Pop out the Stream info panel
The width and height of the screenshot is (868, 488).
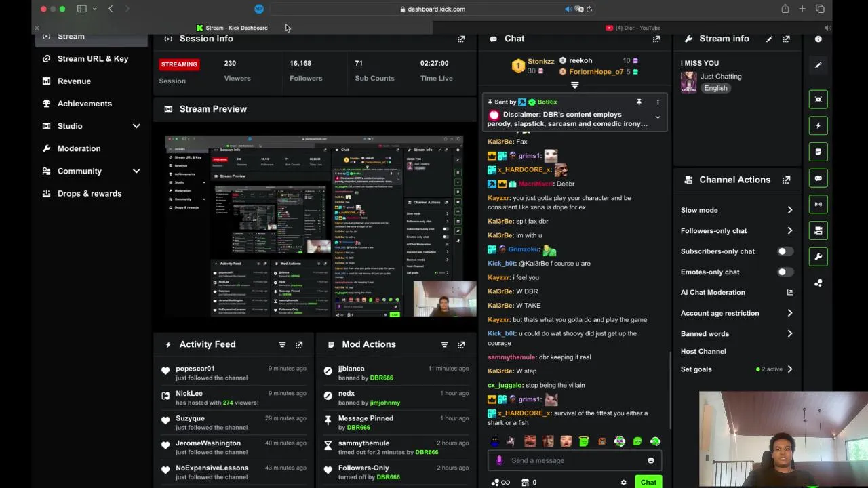[x=786, y=39]
